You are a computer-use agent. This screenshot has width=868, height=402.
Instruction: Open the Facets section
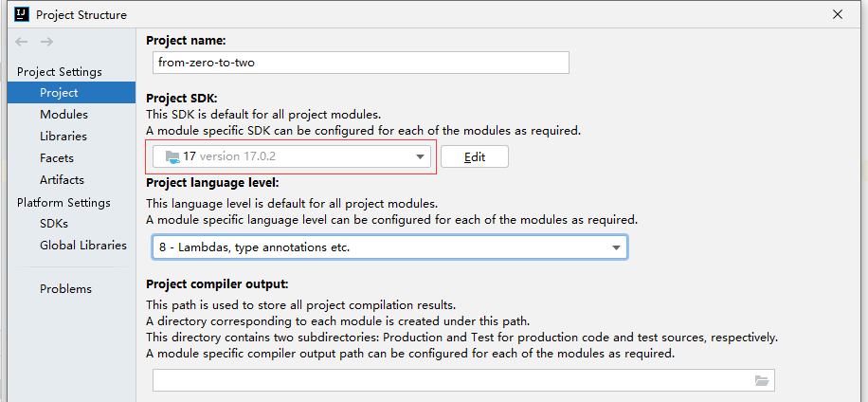pyautogui.click(x=57, y=158)
